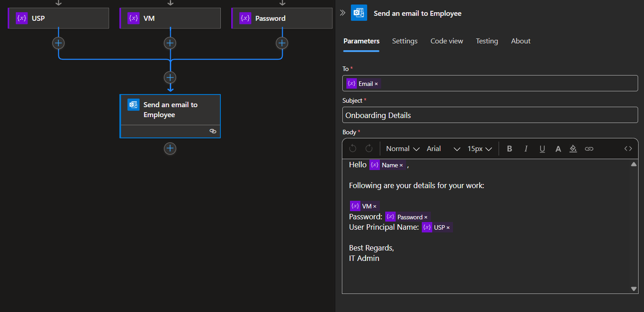644x312 pixels.
Task: Remove the Email token from To field
Action: [x=376, y=84]
